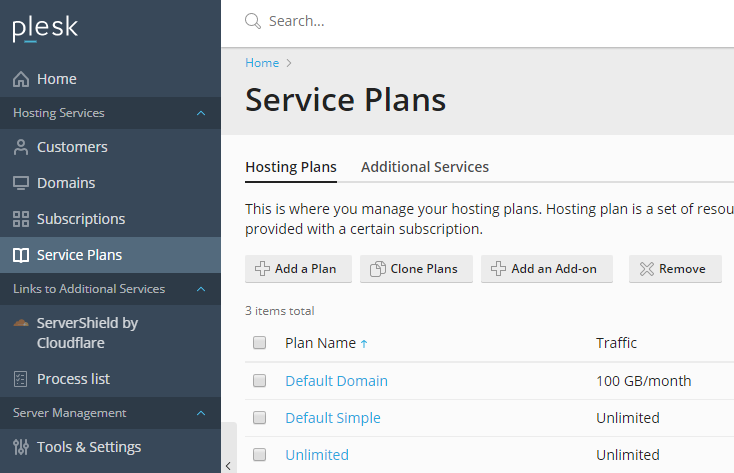Click the Domains monitor icon

[x=21, y=183]
